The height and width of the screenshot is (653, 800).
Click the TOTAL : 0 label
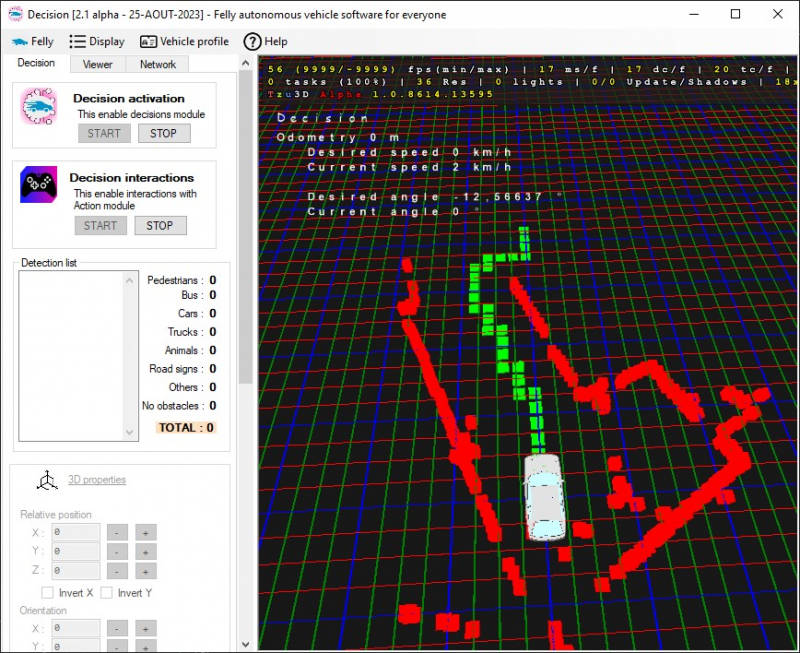coord(186,428)
